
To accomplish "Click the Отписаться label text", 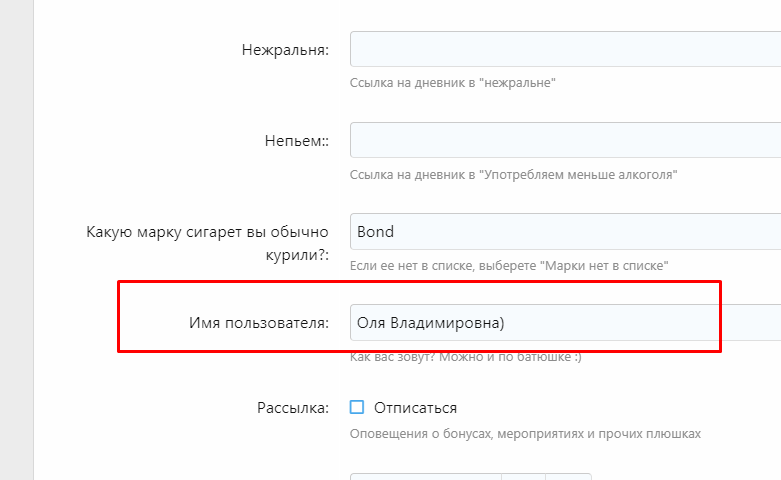I will tap(415, 408).
